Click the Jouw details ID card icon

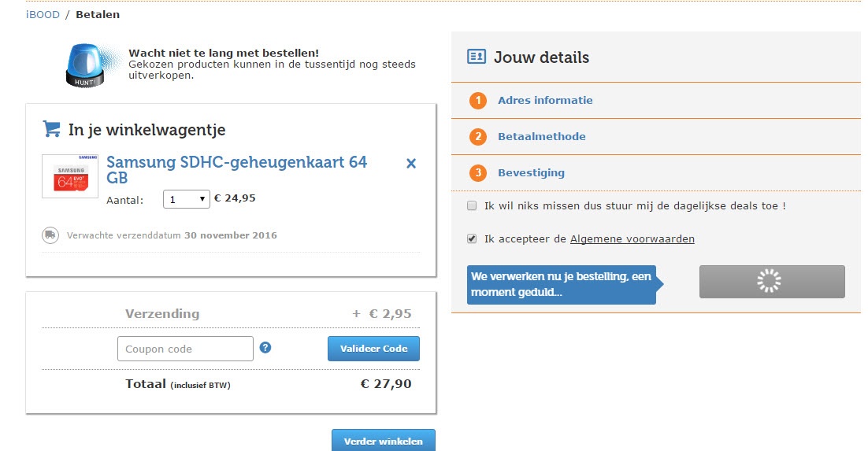477,57
